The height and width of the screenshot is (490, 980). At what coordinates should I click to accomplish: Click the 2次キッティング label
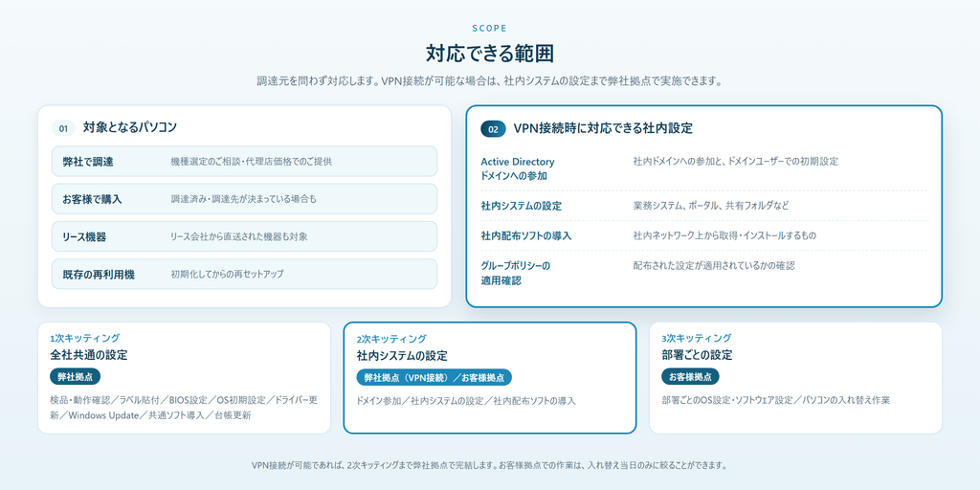click(391, 339)
